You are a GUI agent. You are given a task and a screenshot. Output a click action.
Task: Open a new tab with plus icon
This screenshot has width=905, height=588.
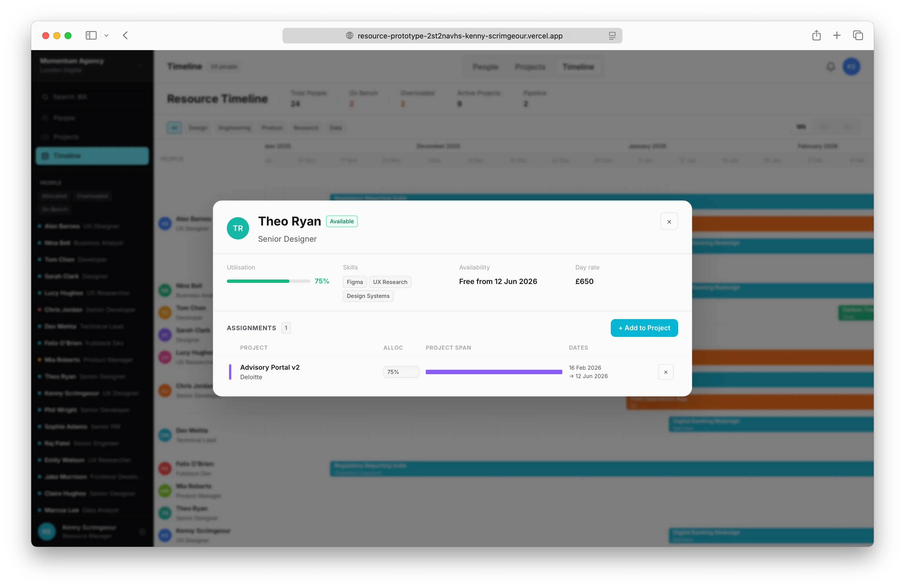(837, 35)
